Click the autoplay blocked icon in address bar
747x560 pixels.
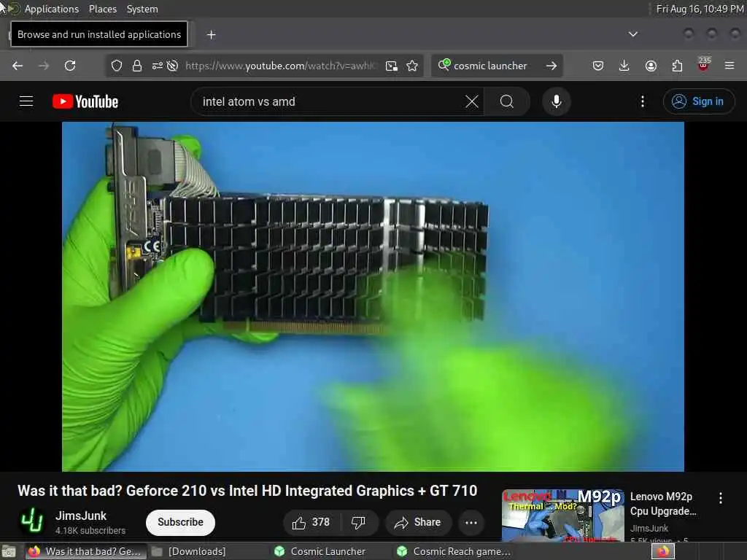(x=172, y=66)
